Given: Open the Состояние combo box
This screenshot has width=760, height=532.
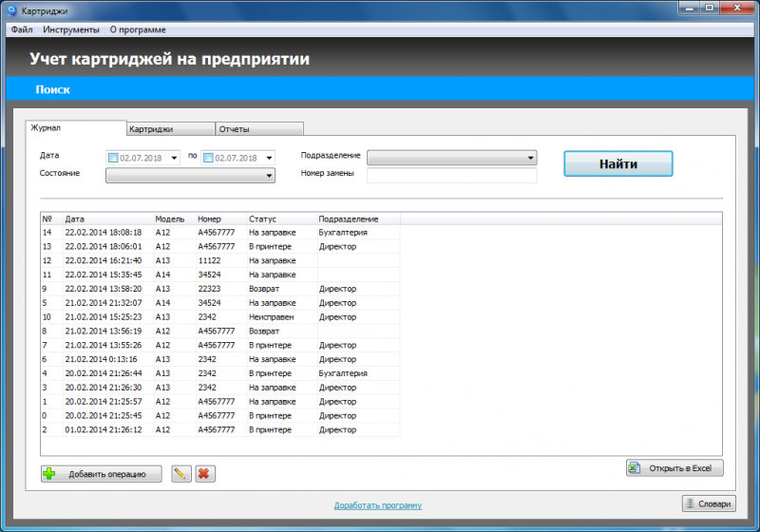Looking at the screenshot, I should click(191, 176).
